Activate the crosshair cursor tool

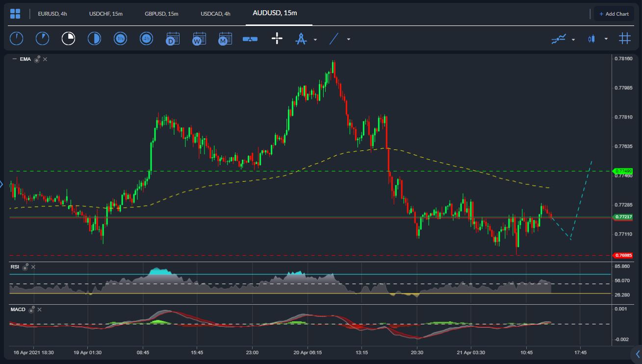pyautogui.click(x=277, y=38)
